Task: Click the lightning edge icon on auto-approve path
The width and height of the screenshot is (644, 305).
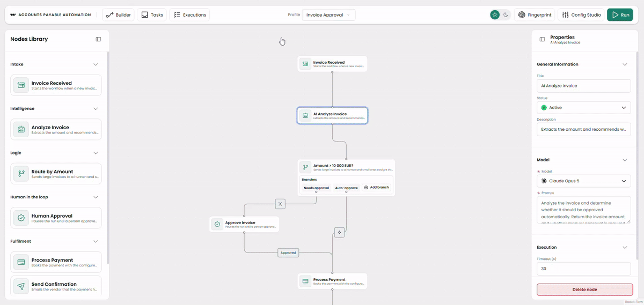Action: tap(339, 232)
